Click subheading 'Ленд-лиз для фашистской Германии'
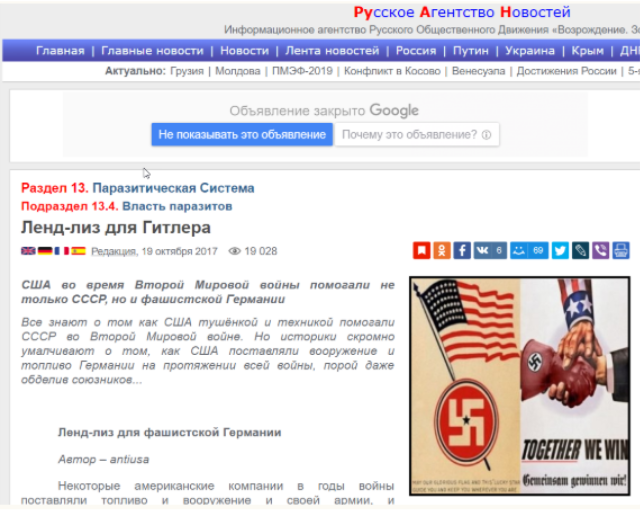This screenshot has width=640, height=510. point(169,432)
